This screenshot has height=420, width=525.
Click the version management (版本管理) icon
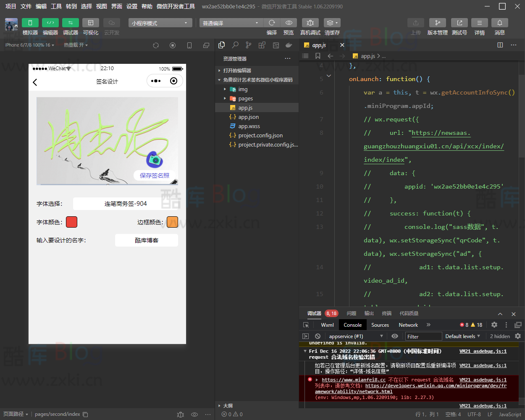click(437, 23)
